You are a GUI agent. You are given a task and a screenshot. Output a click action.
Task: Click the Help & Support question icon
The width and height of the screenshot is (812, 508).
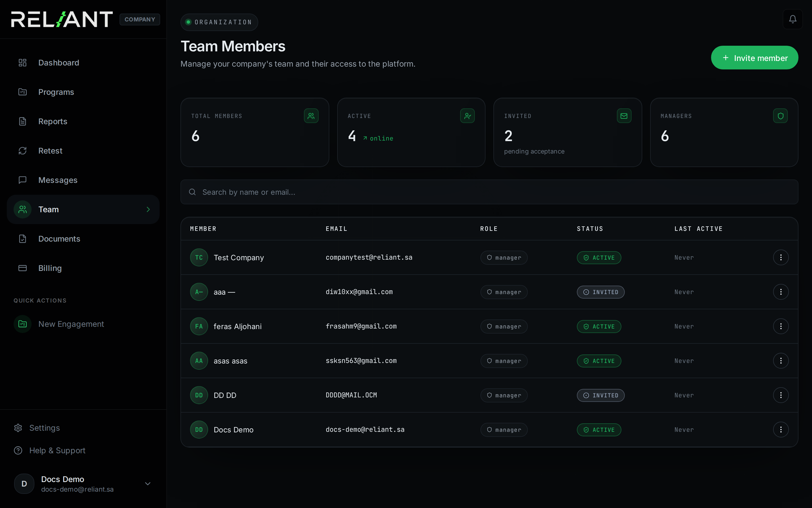pyautogui.click(x=18, y=450)
